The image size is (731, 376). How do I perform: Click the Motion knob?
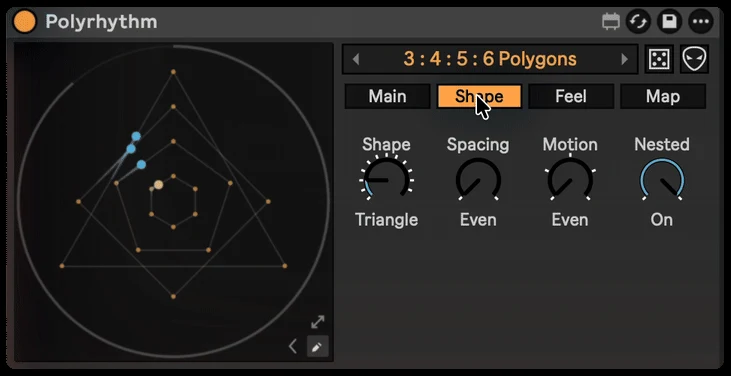click(570, 179)
